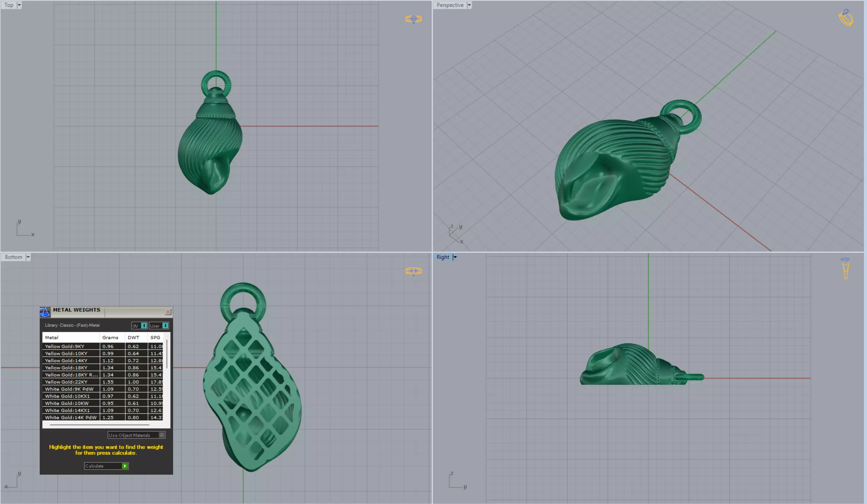Click the gem ring icon in Top viewport
The width and height of the screenshot is (867, 504).
(413, 19)
